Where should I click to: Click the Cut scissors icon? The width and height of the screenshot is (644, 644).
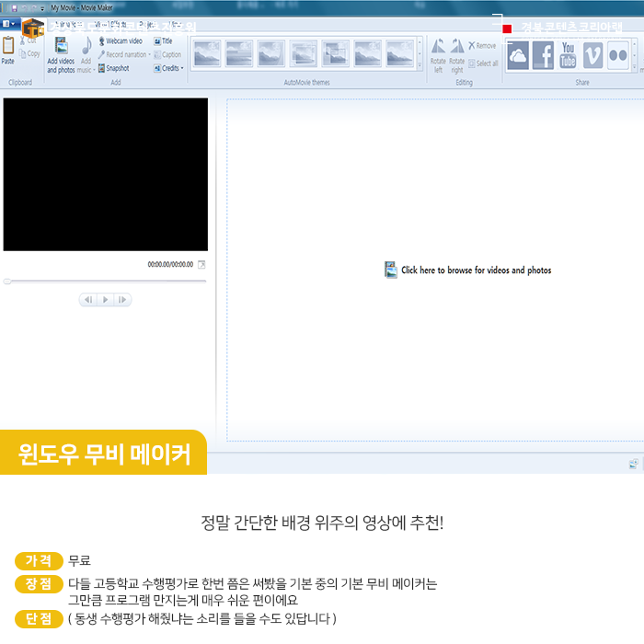(23, 40)
